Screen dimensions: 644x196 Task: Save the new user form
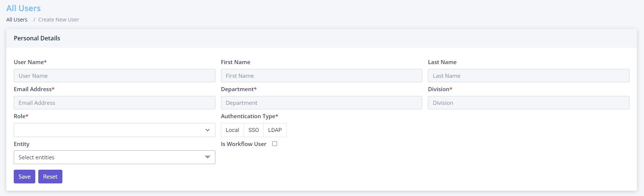pyautogui.click(x=25, y=177)
